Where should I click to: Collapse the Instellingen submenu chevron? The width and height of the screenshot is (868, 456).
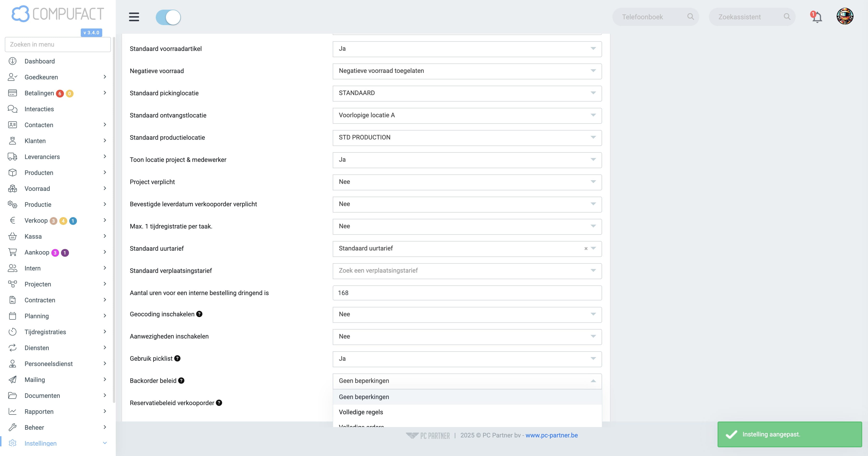(x=105, y=443)
